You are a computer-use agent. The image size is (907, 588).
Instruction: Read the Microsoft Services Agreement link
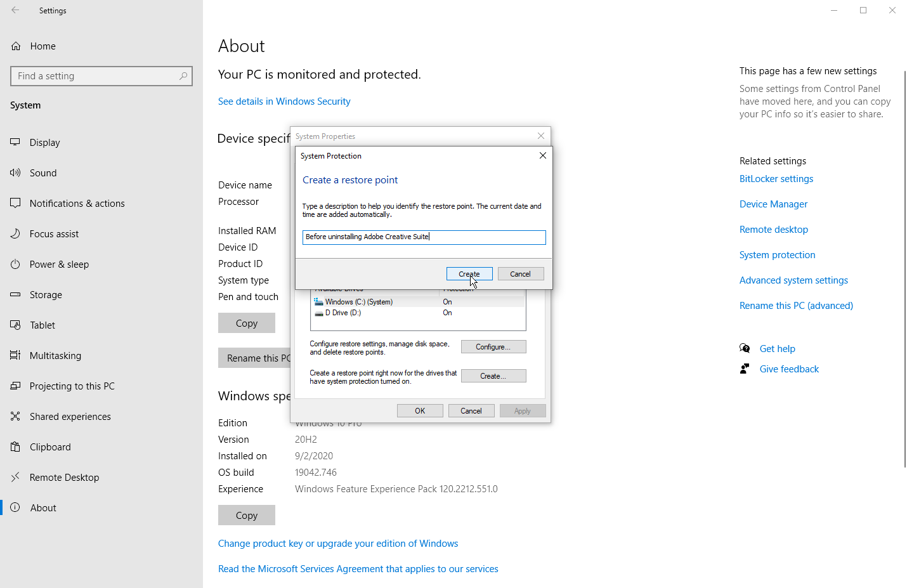tap(358, 569)
